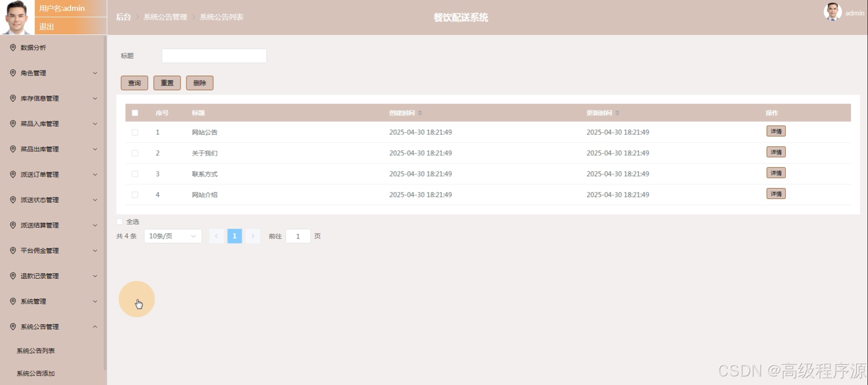Expand the 退款记录管理 menu chevron
Viewport: 868px width, 385px height.
[95, 276]
